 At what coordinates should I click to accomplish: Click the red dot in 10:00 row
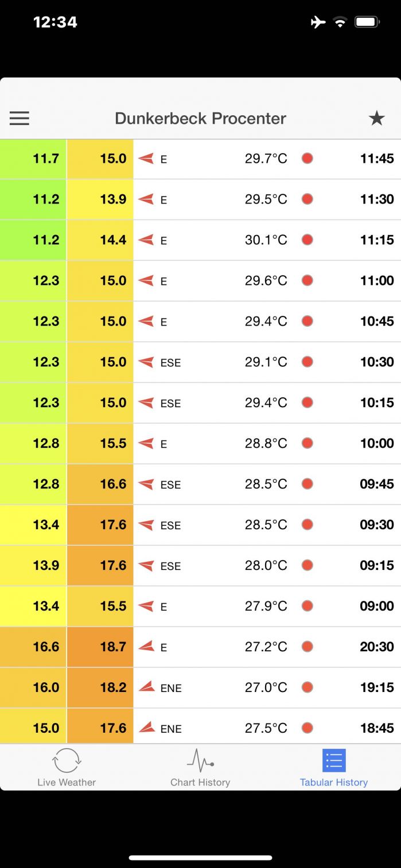coord(307,443)
